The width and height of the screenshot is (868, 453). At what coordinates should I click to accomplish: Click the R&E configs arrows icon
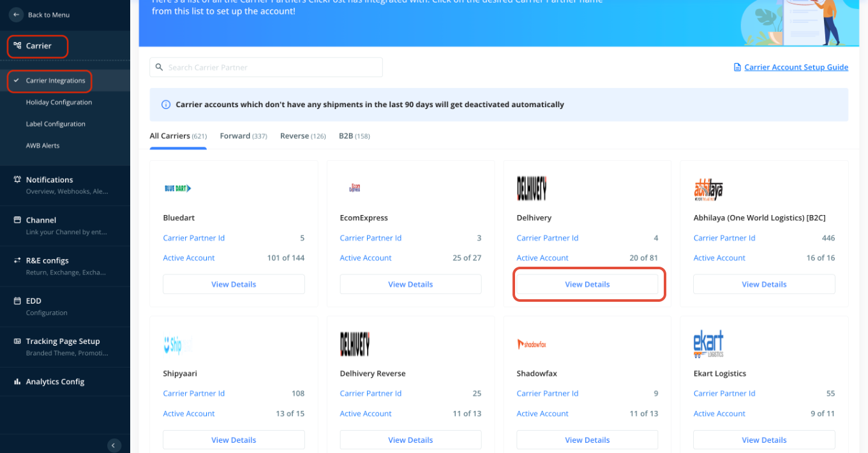pos(17,260)
